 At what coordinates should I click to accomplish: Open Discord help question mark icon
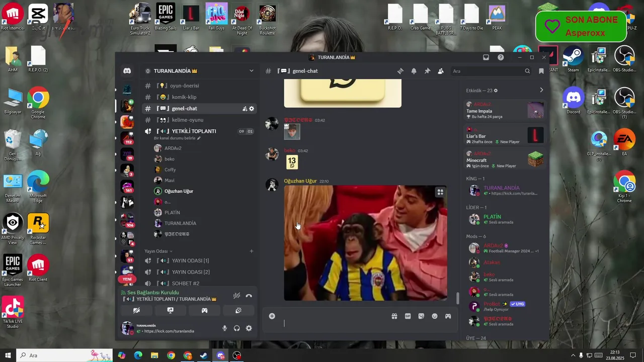point(501,57)
